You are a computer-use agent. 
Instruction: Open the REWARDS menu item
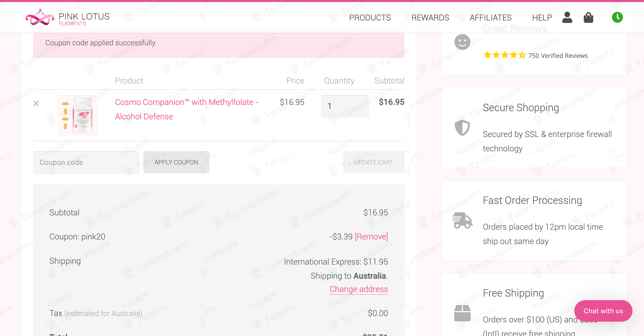(x=430, y=18)
